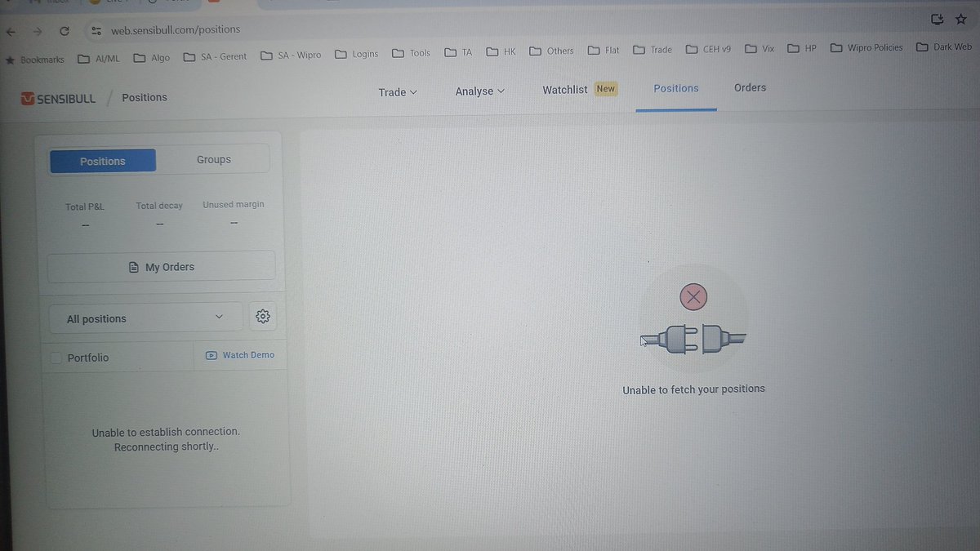Click the Watch Demo link
980x551 pixels.
[x=240, y=355]
